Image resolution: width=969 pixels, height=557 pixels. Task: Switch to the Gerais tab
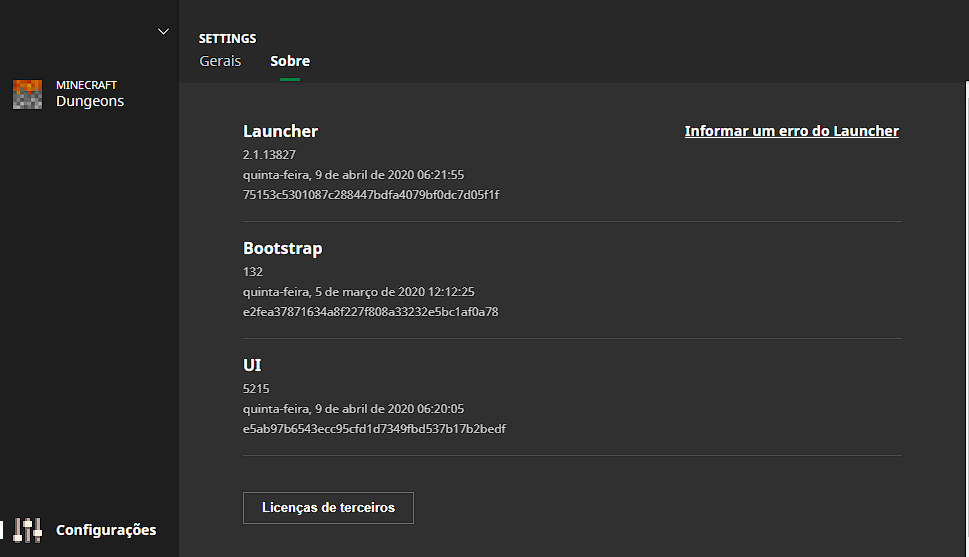(220, 61)
